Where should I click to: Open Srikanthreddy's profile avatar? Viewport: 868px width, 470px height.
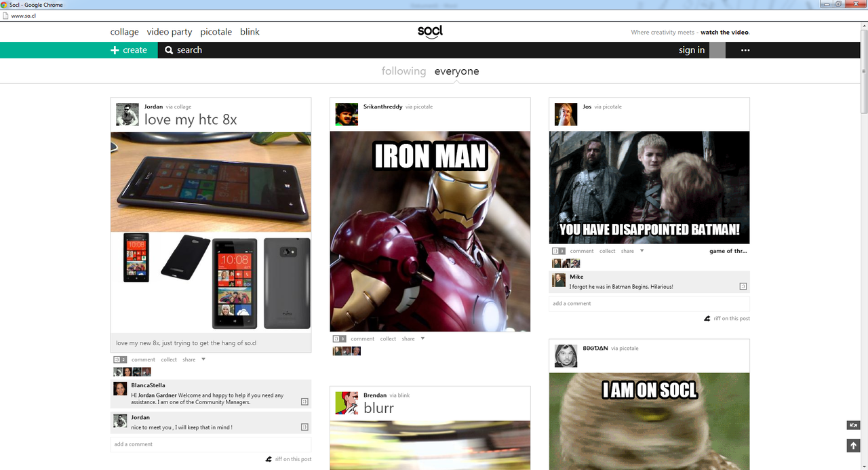point(347,115)
